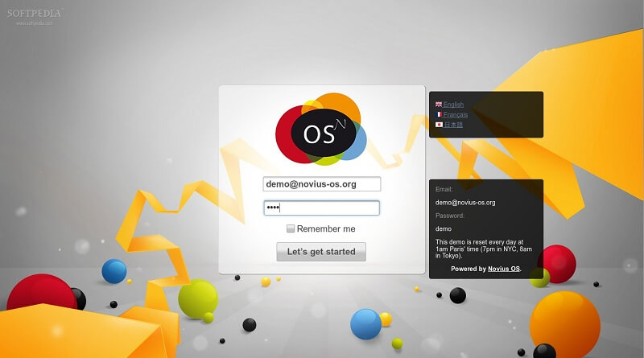Viewport: 644px width, 358px height.
Task: Focus the email field with demo@novius-os.org
Action: tap(321, 184)
